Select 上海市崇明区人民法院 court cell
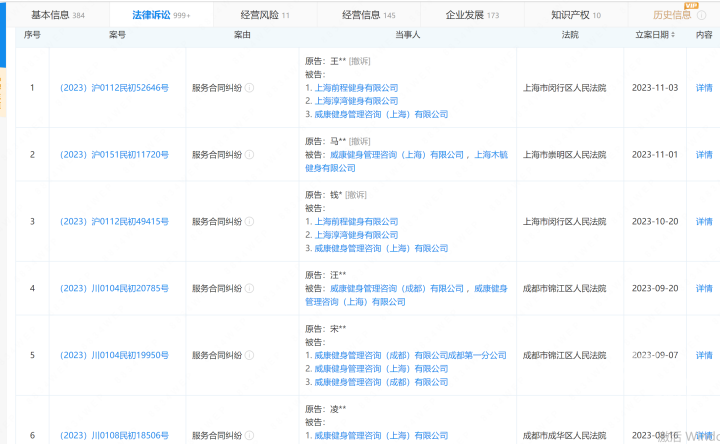The image size is (720, 444). point(564,155)
